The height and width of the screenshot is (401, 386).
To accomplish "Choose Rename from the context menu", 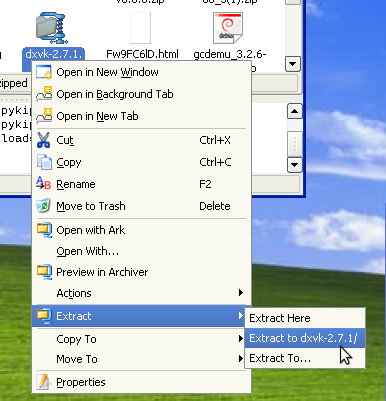I will click(141, 184).
